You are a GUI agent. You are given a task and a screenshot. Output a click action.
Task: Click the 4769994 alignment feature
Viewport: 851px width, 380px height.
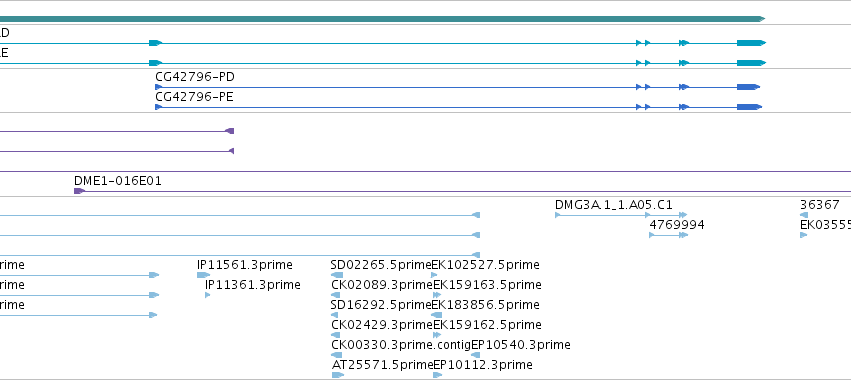pyautogui.click(x=669, y=235)
